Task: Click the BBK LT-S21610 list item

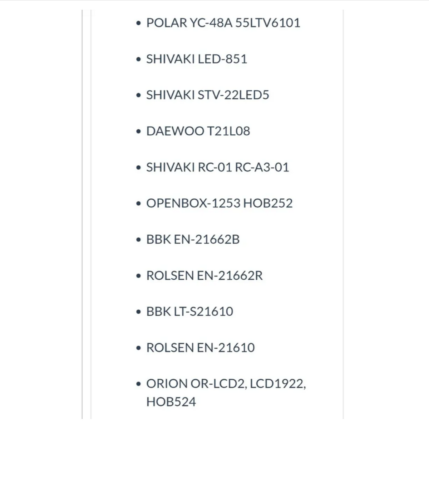Action: coord(189,311)
